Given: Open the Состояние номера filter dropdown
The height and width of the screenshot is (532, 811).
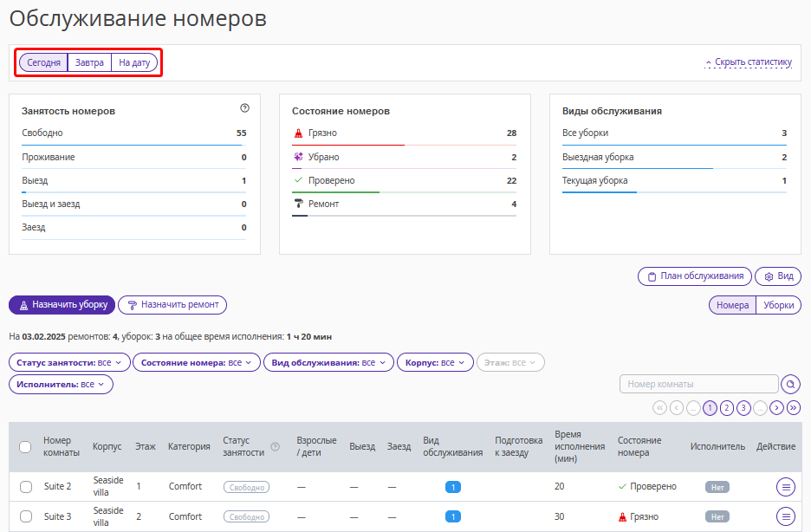Looking at the screenshot, I should coord(197,362).
